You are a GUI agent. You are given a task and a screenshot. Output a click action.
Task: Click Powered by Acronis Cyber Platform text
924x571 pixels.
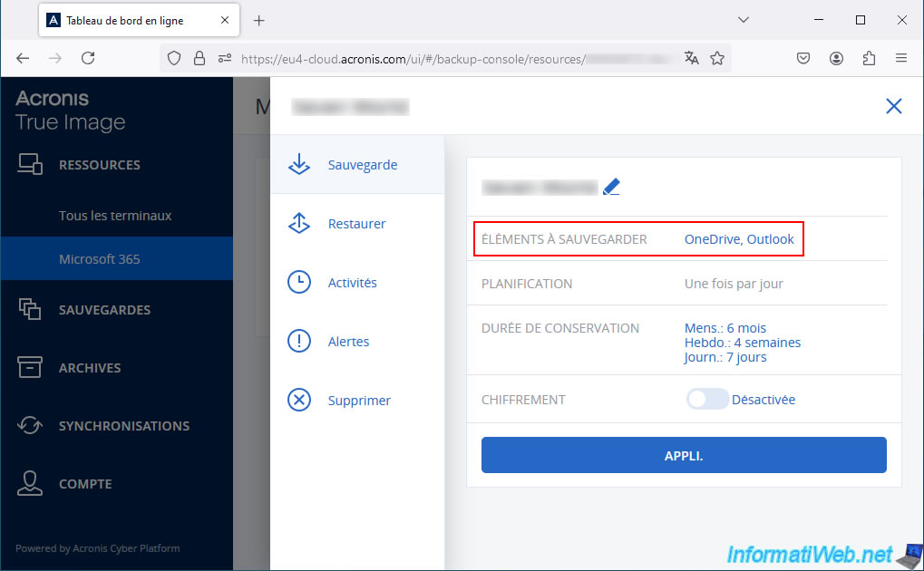tap(98, 548)
